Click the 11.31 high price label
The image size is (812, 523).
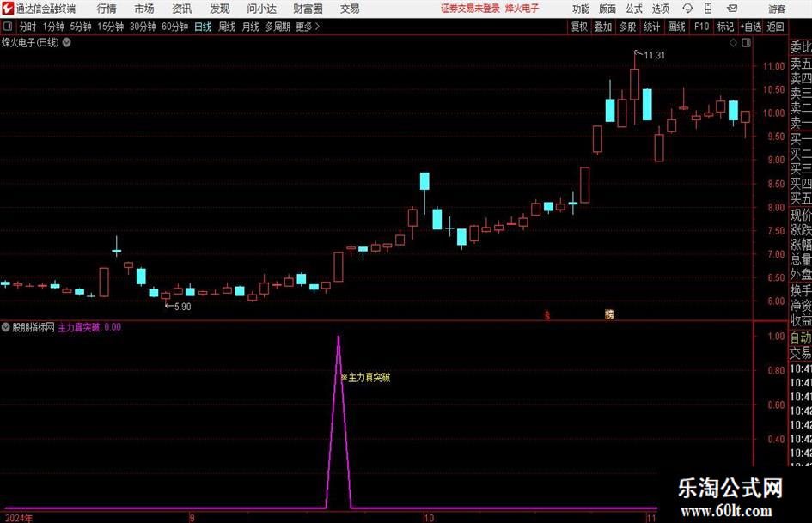654,55
